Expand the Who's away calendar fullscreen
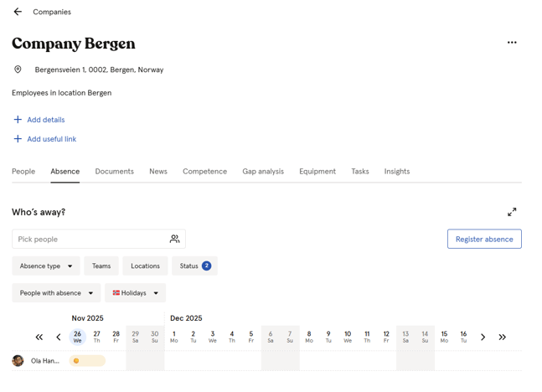This screenshot has width=542, height=392. tap(512, 212)
